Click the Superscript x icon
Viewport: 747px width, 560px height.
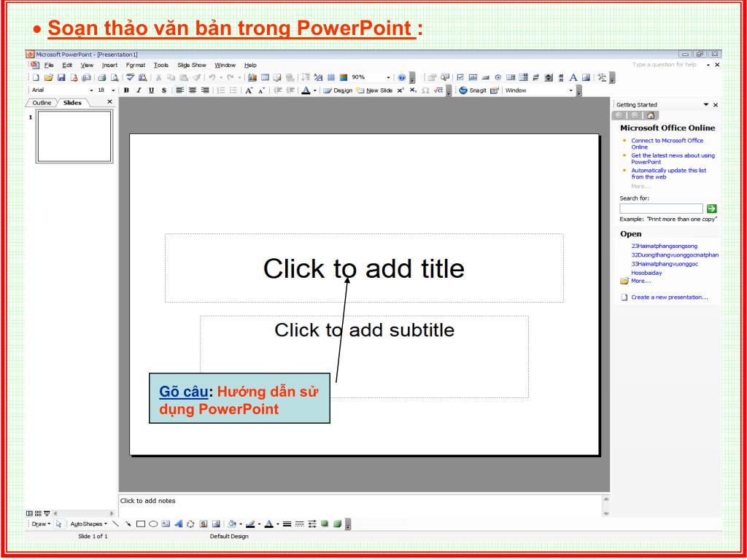(400, 90)
